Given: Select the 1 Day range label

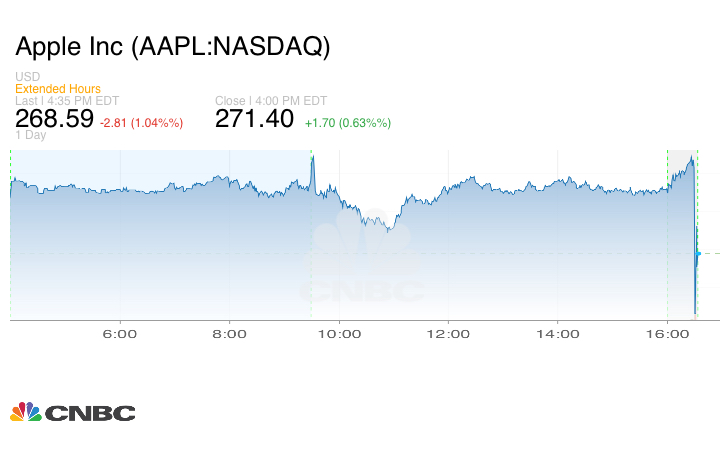Looking at the screenshot, I should click(x=31, y=135).
